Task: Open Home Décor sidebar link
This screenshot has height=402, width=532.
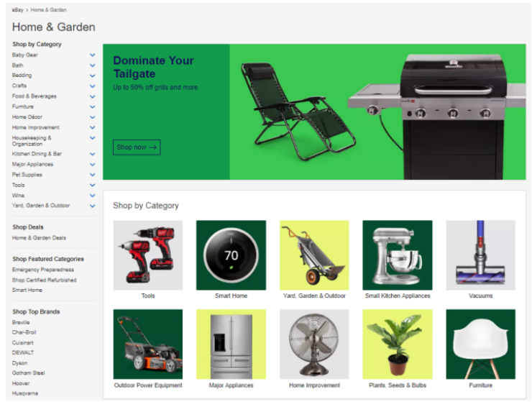Action: [x=27, y=117]
